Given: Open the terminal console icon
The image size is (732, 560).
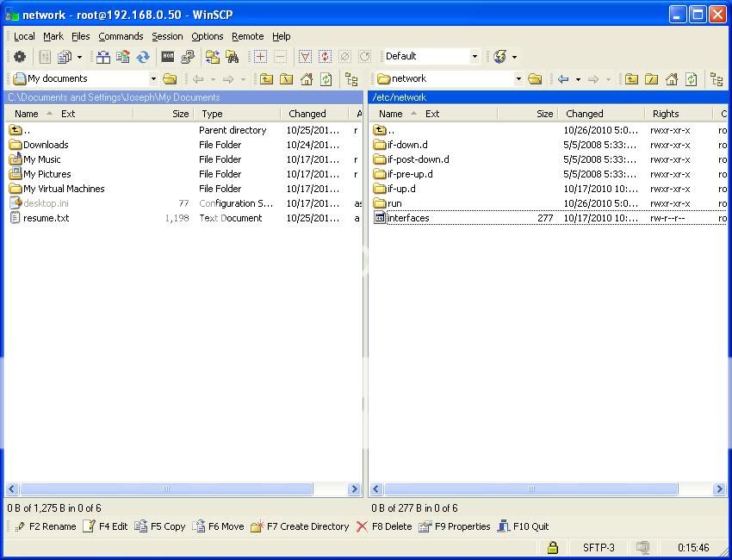Looking at the screenshot, I should (x=168, y=57).
